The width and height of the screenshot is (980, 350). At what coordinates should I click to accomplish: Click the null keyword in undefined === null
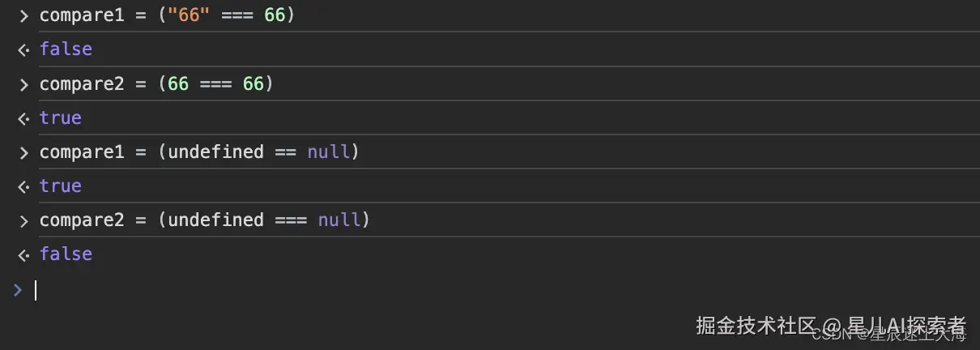coord(339,220)
